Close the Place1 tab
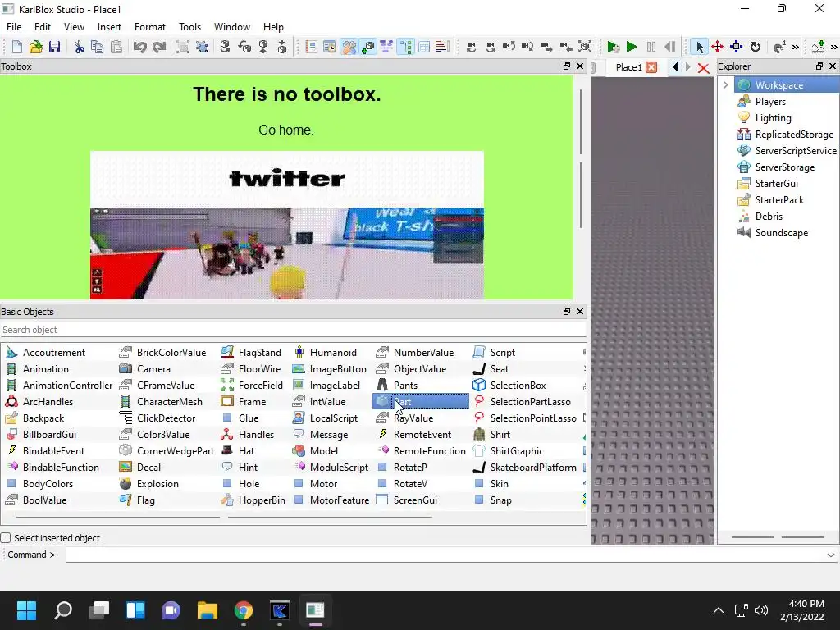This screenshot has width=840, height=630. [651, 67]
